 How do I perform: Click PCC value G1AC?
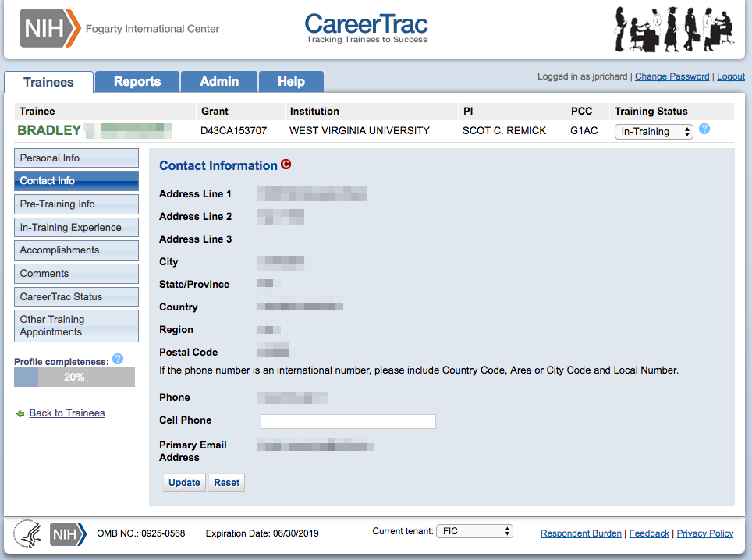tap(584, 130)
